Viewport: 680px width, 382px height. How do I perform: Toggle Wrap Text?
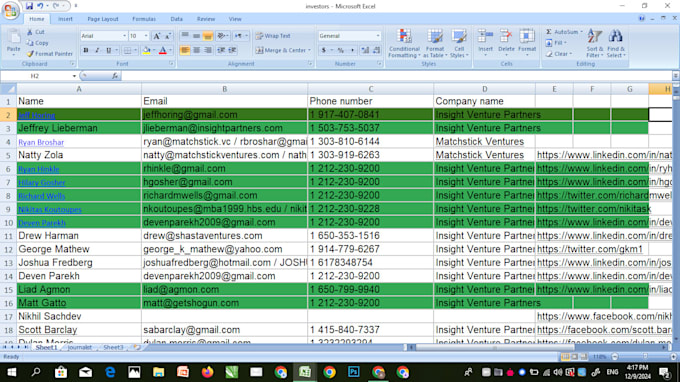273,36
